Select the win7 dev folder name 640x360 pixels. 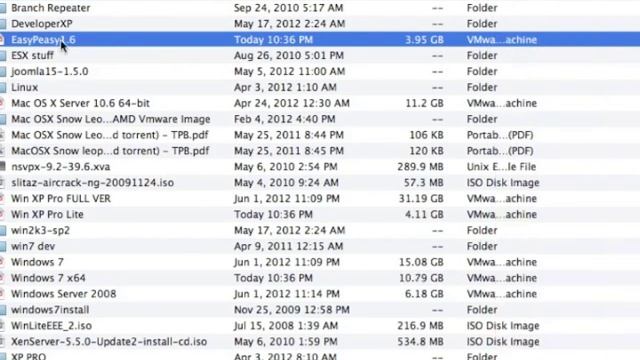[33, 247]
